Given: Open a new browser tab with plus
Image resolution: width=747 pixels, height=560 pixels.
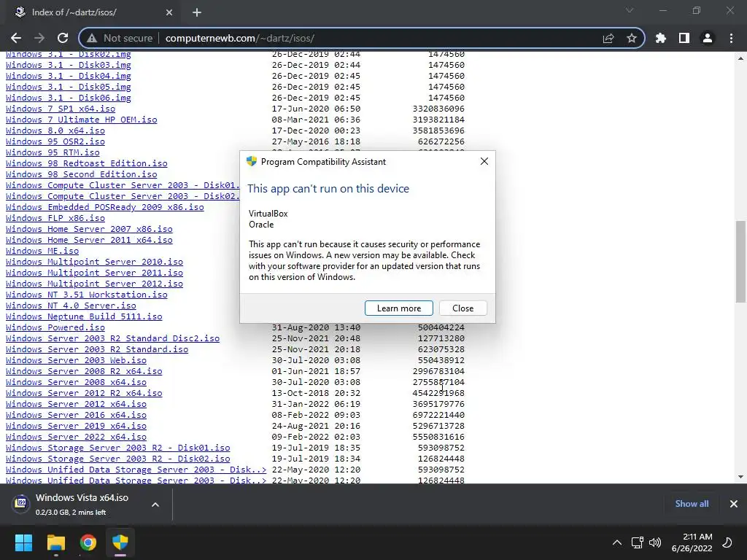Looking at the screenshot, I should click(197, 12).
